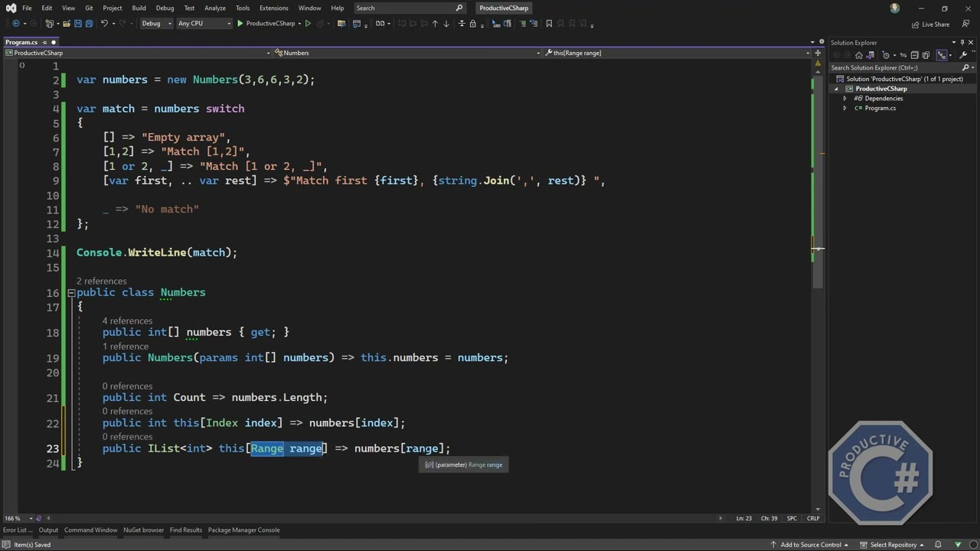Screen dimensions: 980x551
Task: Open the Error List tab
Action: click(18, 530)
